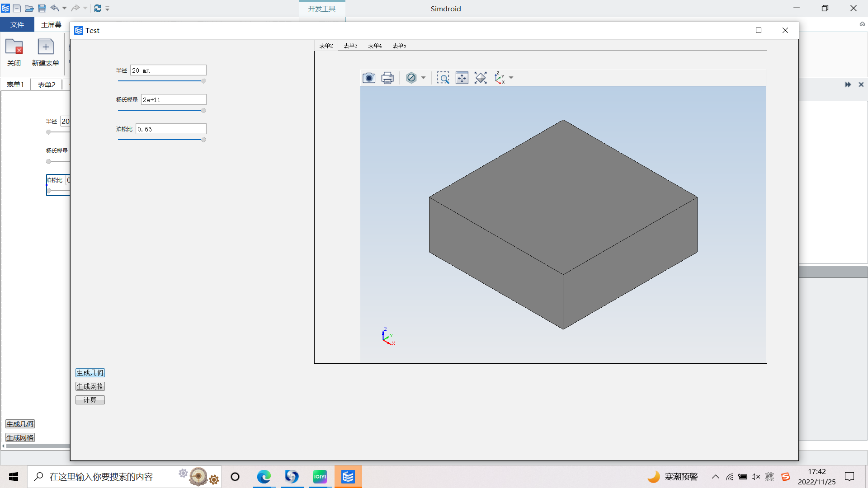Click the taskbar search box
Viewport: 868px width, 488px height.
coord(124,477)
